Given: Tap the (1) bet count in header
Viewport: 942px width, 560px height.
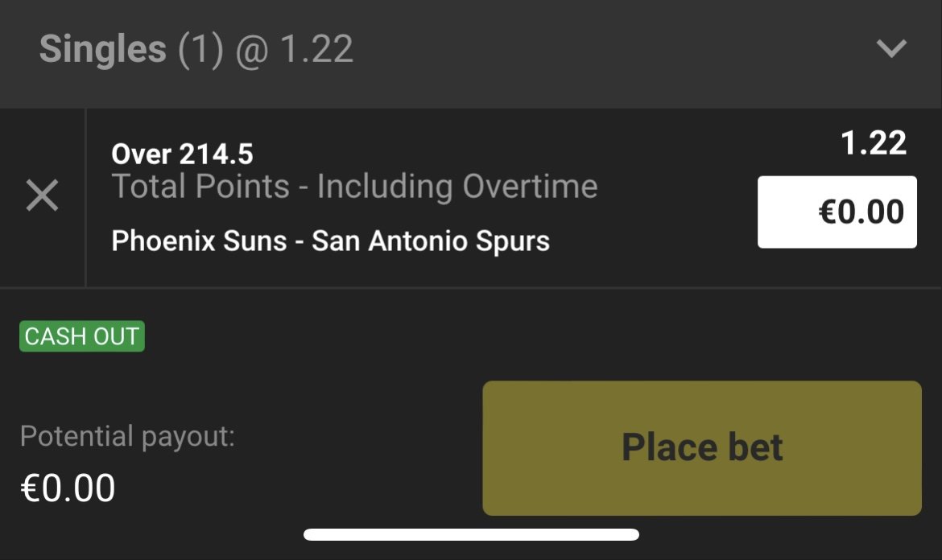Looking at the screenshot, I should coord(200,49).
